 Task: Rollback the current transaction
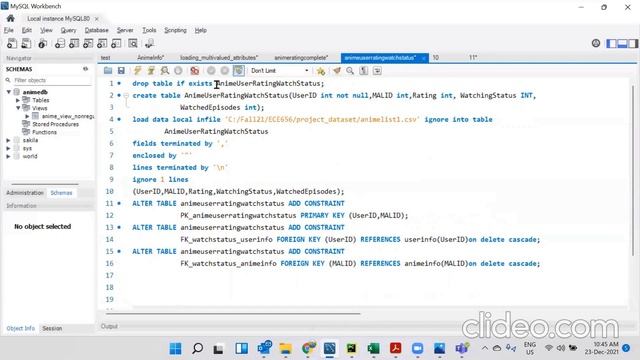click(x=224, y=71)
